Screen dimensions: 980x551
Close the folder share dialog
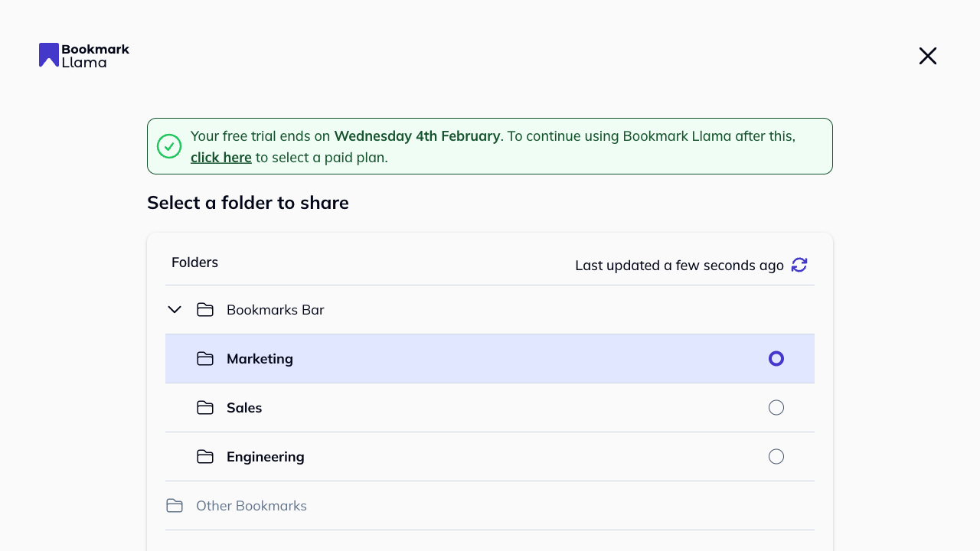pyautogui.click(x=928, y=56)
